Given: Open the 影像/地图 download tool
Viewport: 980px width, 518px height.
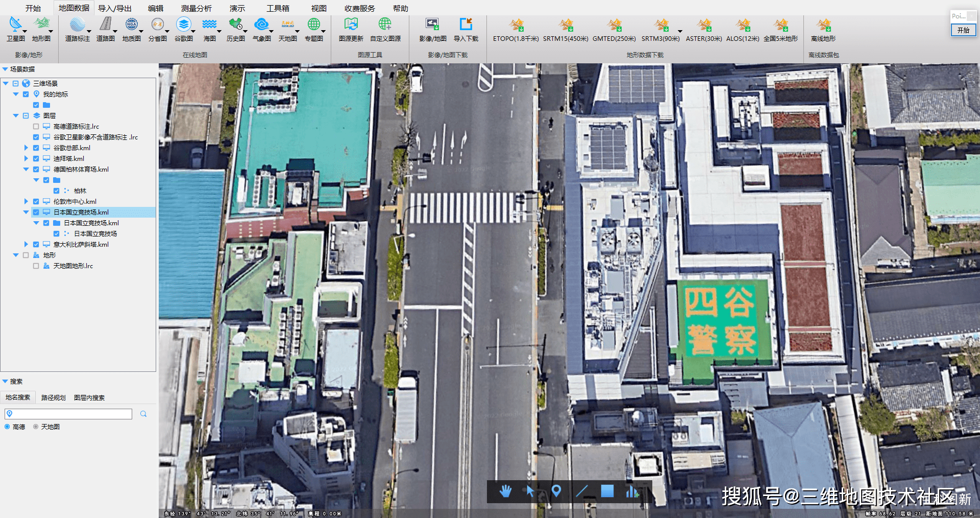Looking at the screenshot, I should tap(433, 29).
